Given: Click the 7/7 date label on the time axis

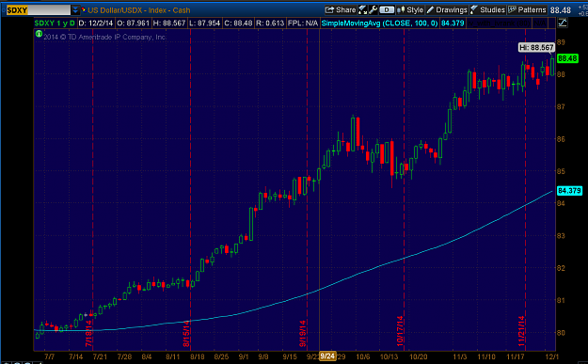Looking at the screenshot, I should click(50, 356).
